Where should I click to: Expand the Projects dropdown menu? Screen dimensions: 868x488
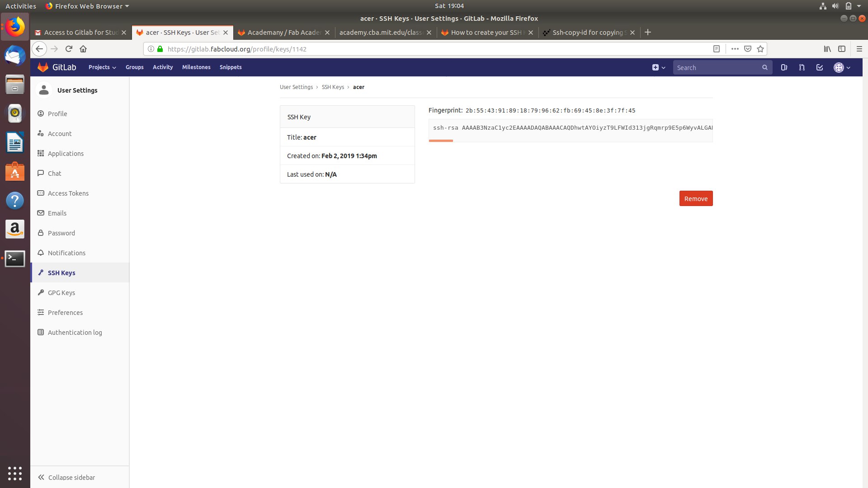point(102,67)
